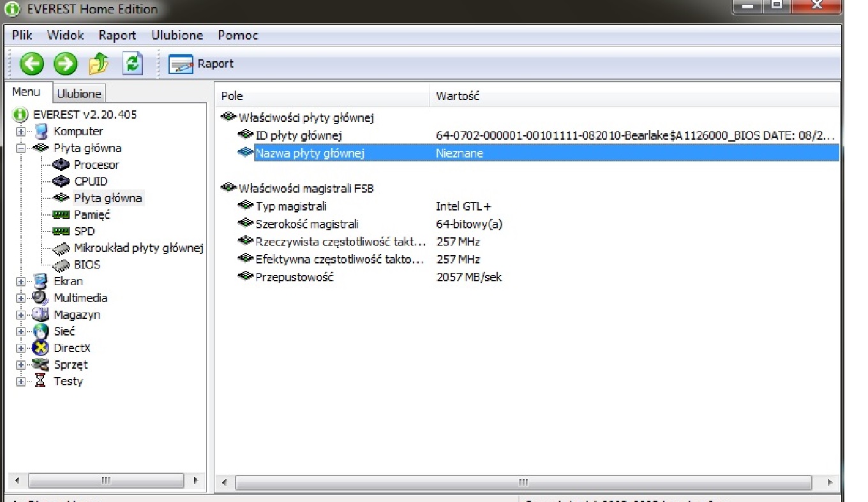Open the SPD page in the tree
The width and height of the screenshot is (868, 502).
(84, 232)
